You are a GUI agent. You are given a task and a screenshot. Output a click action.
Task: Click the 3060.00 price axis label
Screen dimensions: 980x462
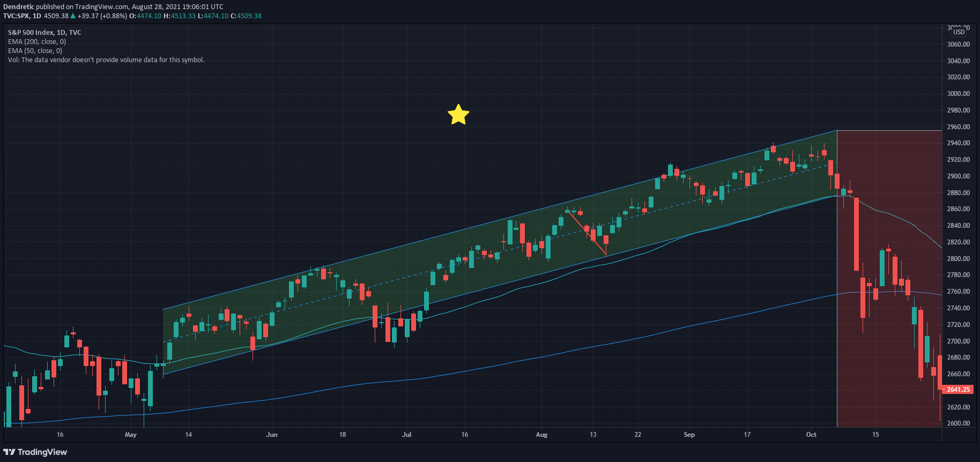click(x=958, y=44)
